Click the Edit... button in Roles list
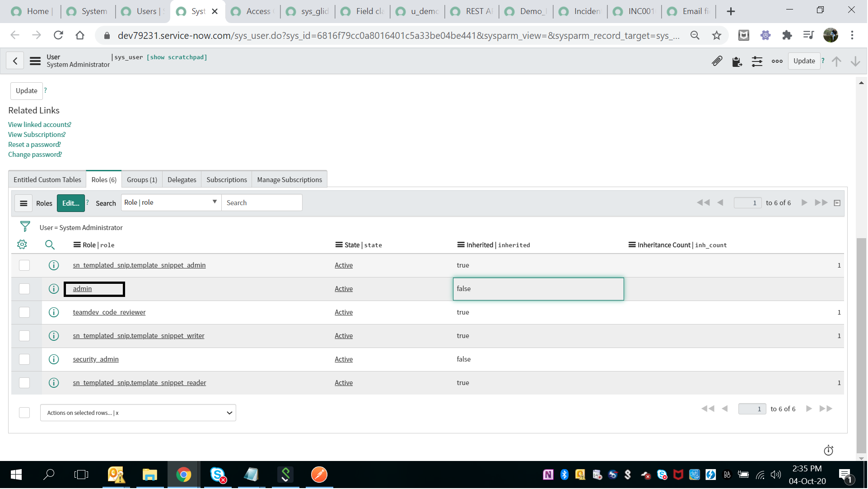This screenshot has width=868, height=489. [x=71, y=203]
